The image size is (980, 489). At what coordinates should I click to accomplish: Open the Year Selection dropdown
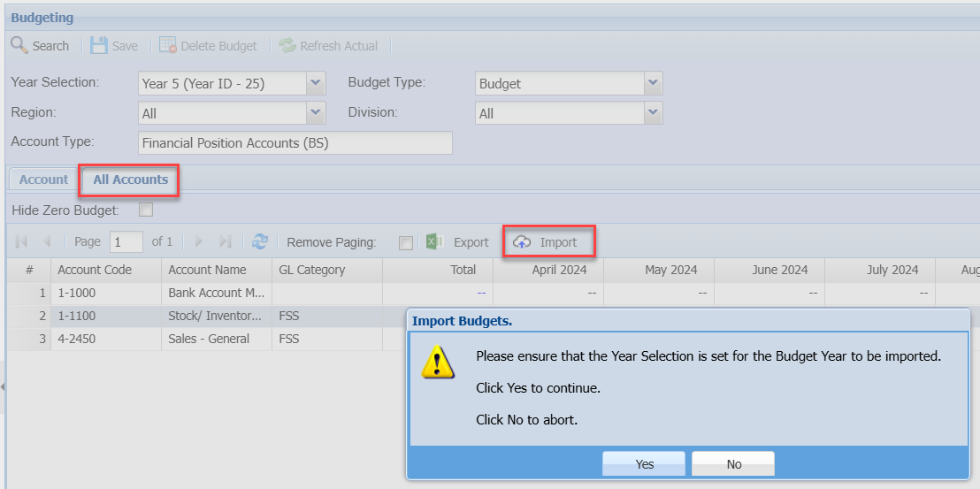point(317,83)
